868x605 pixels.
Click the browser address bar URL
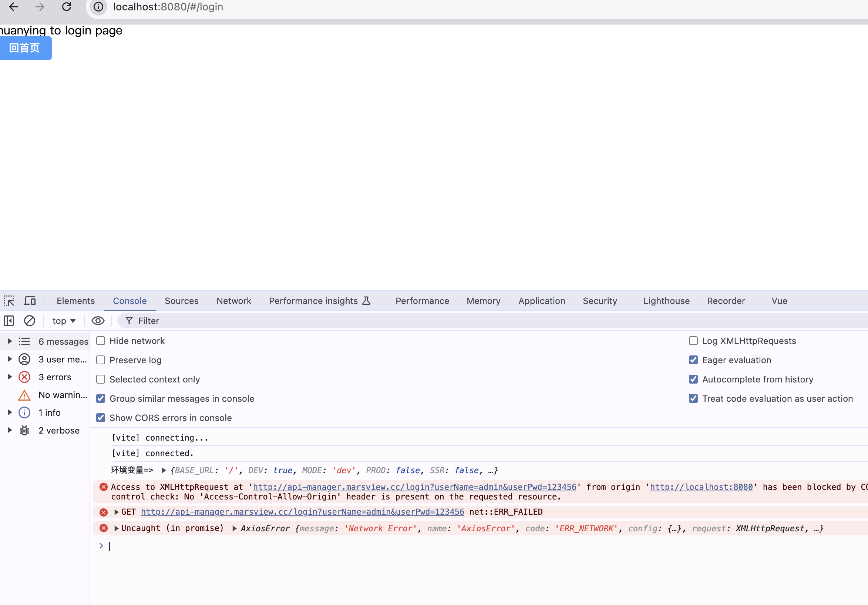(x=168, y=7)
